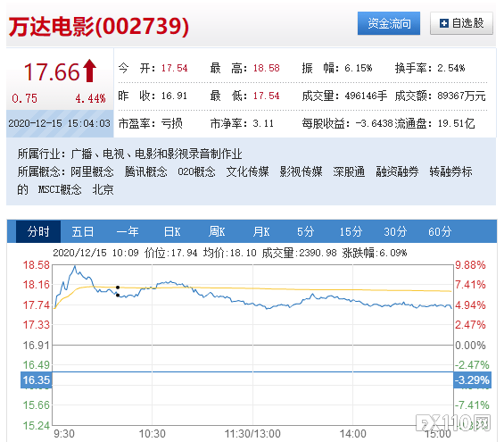Click the highlighted -3.29% axis label
The image size is (504, 442).
[472, 379]
